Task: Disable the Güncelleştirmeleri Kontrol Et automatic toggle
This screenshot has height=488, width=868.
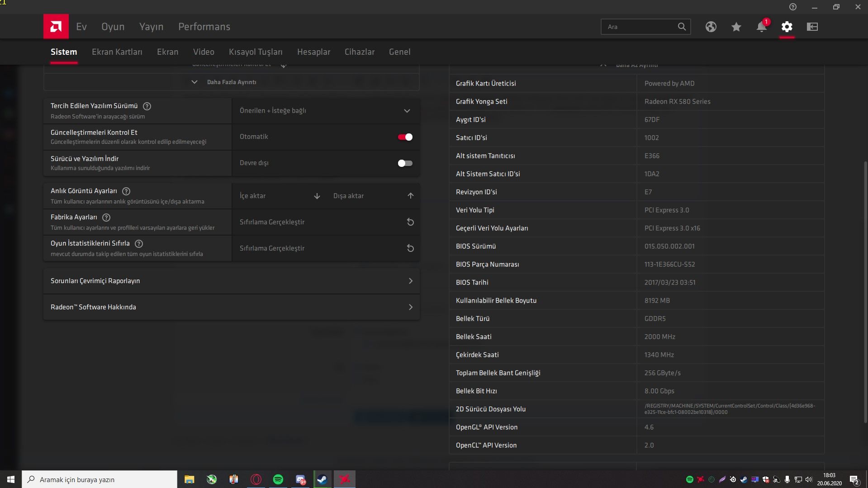Action: [x=404, y=137]
